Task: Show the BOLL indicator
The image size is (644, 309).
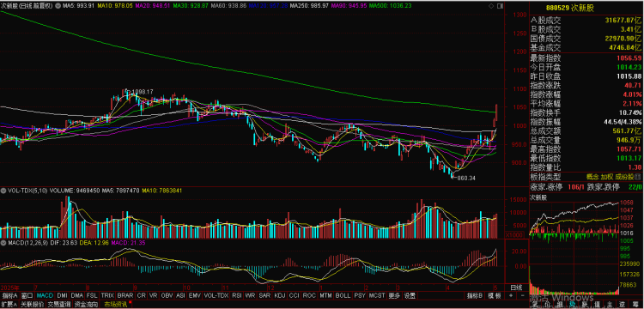Action: (x=343, y=295)
